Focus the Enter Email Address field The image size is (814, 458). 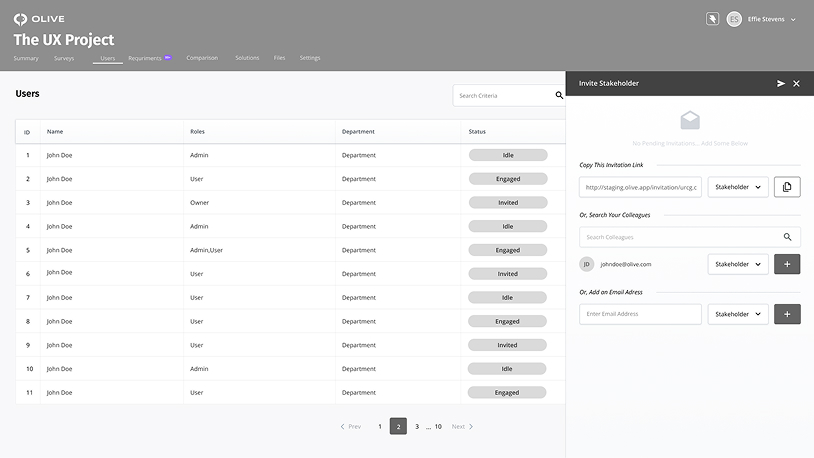(x=640, y=314)
